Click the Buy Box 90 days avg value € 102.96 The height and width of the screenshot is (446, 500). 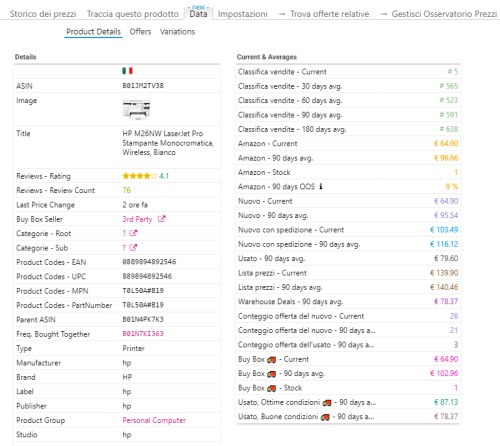click(x=444, y=373)
